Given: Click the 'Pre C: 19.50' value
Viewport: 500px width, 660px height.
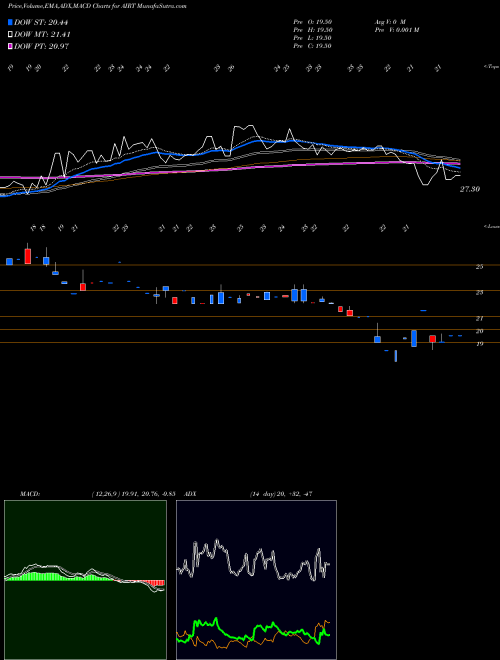Looking at the screenshot, I should (x=312, y=46).
